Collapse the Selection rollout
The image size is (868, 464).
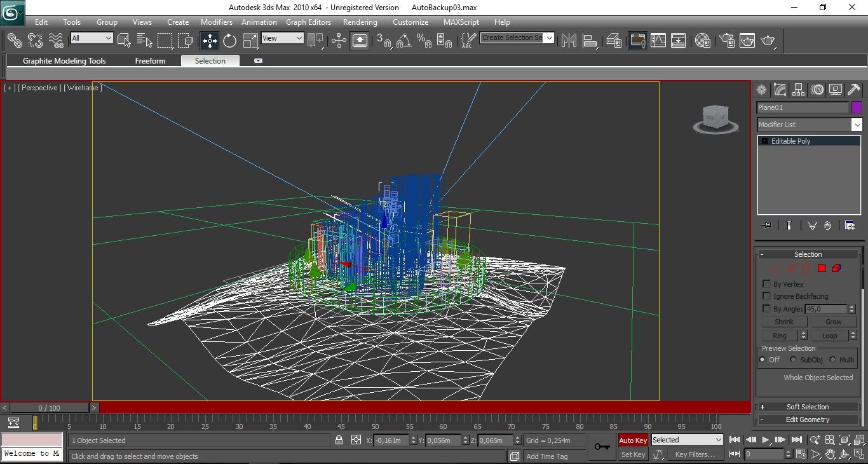[808, 254]
